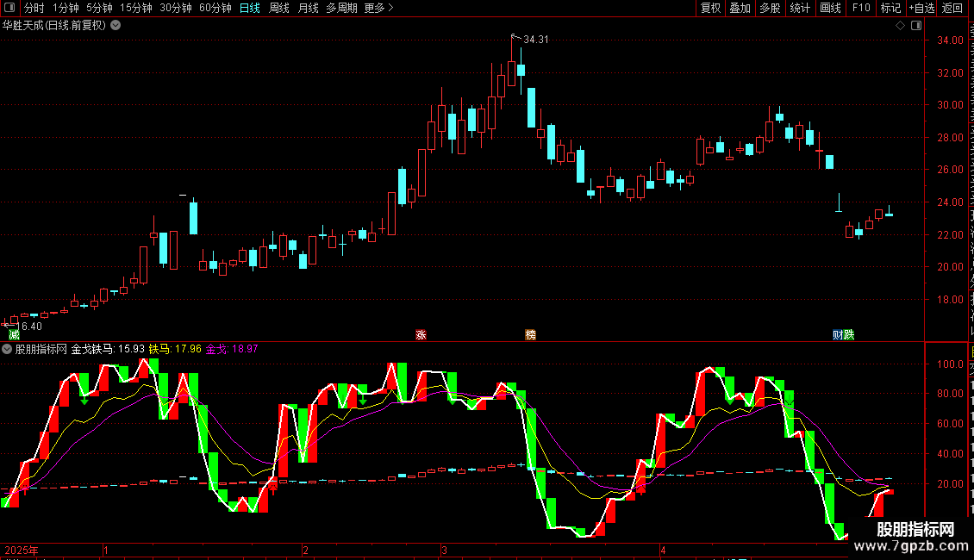Click the 涨 event marker on timeline
The height and width of the screenshot is (560, 974).
click(x=421, y=335)
